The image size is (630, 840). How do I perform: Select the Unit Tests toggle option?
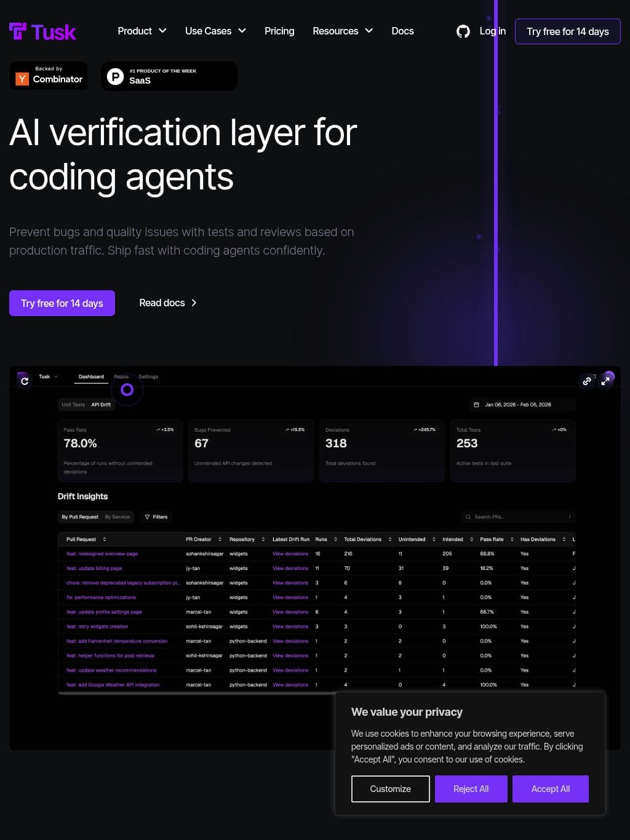[x=73, y=405]
